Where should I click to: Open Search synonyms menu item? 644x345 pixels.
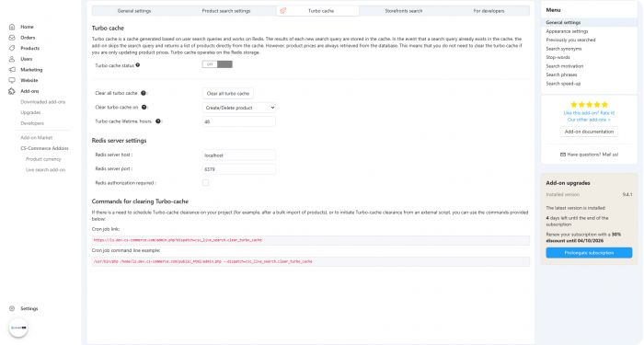pyautogui.click(x=563, y=49)
